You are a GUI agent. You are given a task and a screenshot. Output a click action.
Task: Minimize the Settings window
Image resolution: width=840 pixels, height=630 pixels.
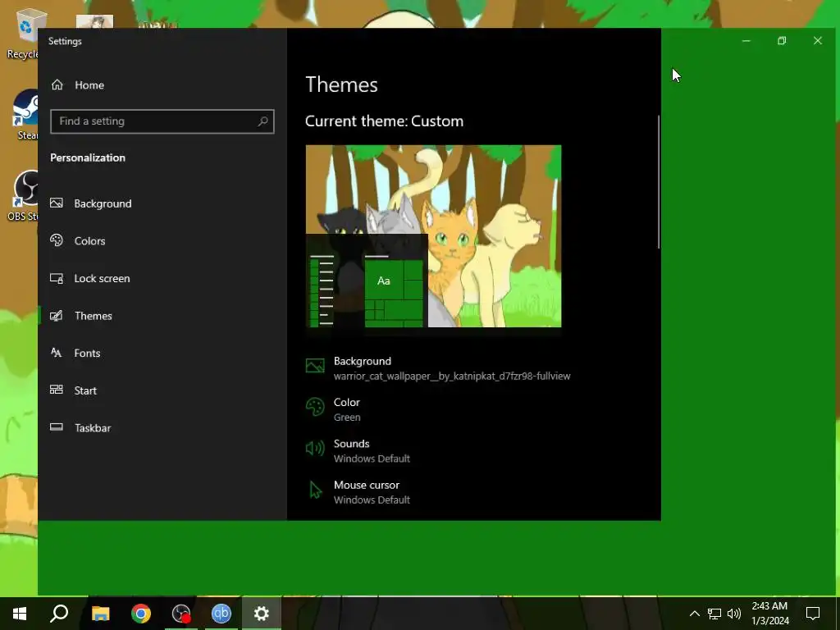[746, 41]
